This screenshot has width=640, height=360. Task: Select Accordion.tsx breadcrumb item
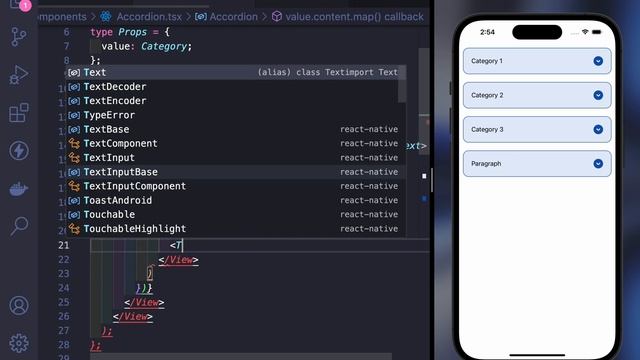(x=149, y=17)
